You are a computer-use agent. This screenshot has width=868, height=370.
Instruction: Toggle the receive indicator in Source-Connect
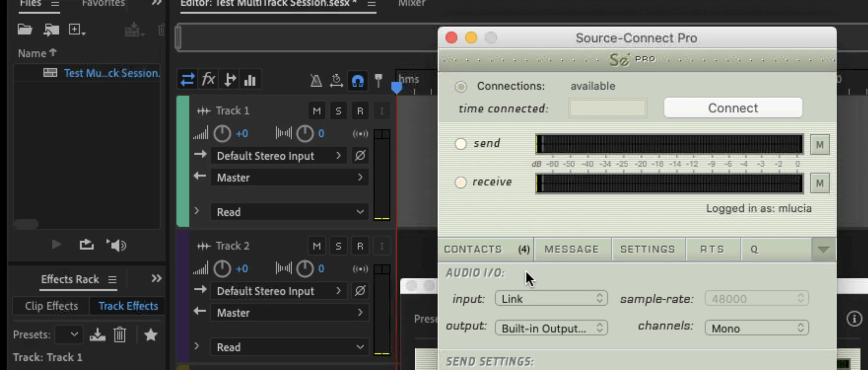[x=460, y=182]
